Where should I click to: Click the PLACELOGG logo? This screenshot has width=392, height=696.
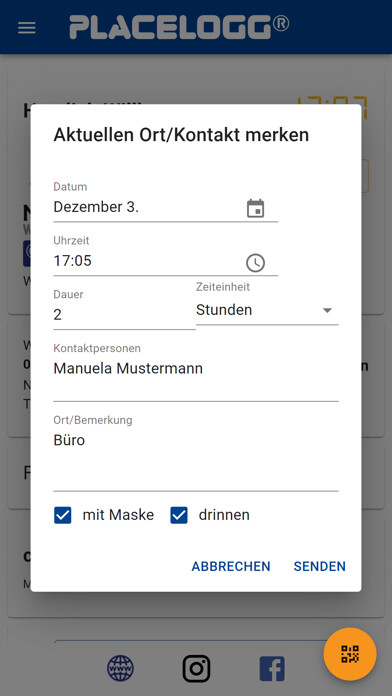tap(179, 27)
